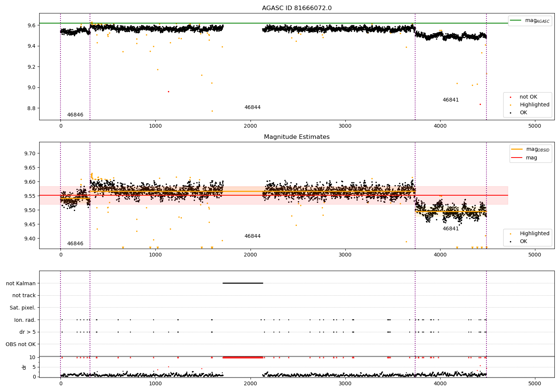Click the title 'AGASC ID 81666072.0'
The width and height of the screenshot is (560, 392).
[x=297, y=8]
